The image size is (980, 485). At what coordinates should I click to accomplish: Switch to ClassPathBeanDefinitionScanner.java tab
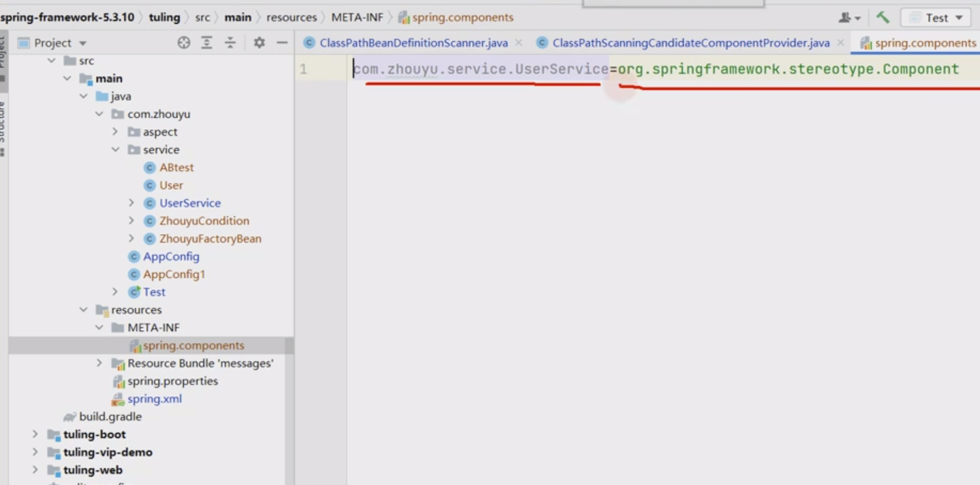click(x=414, y=43)
